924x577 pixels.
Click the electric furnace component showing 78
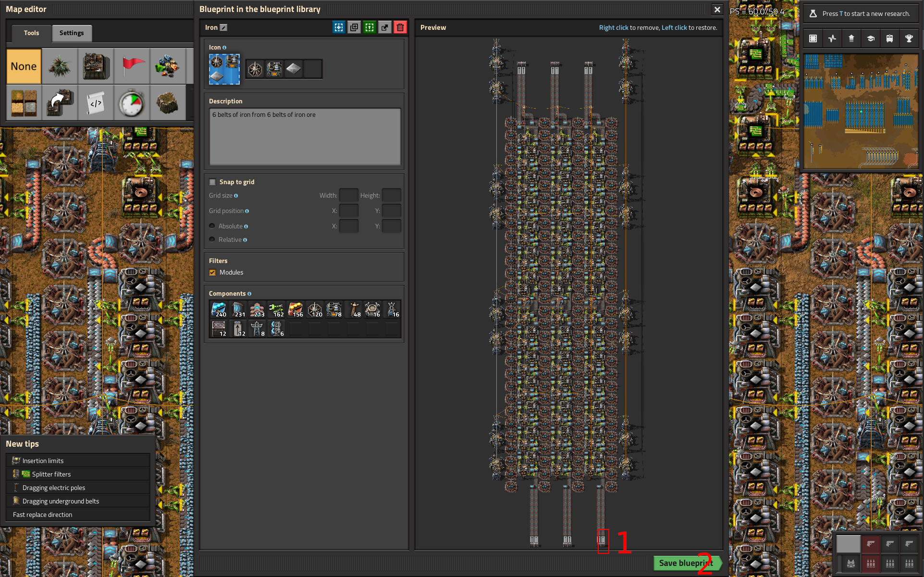pos(334,309)
